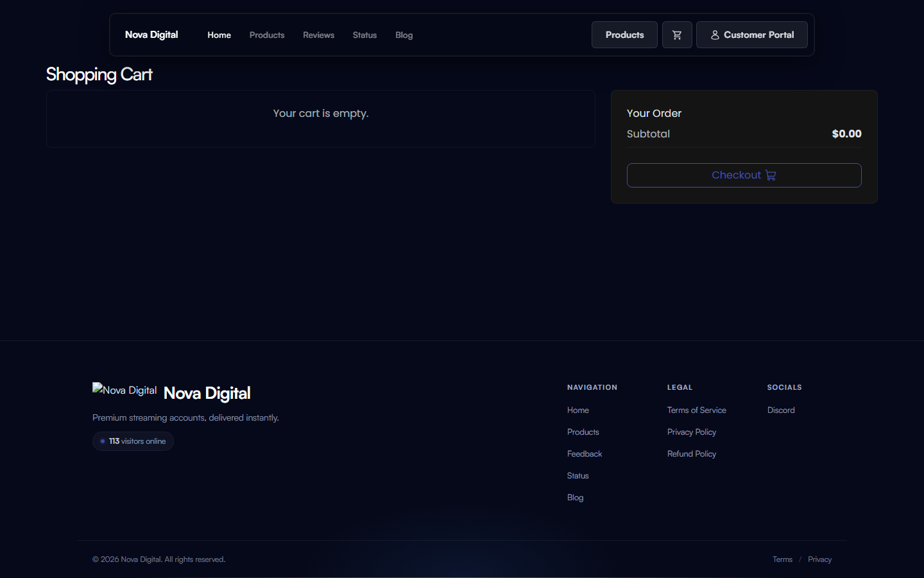Image resolution: width=924 pixels, height=578 pixels.
Task: Open Products in the top navigation links
Action: coord(267,35)
